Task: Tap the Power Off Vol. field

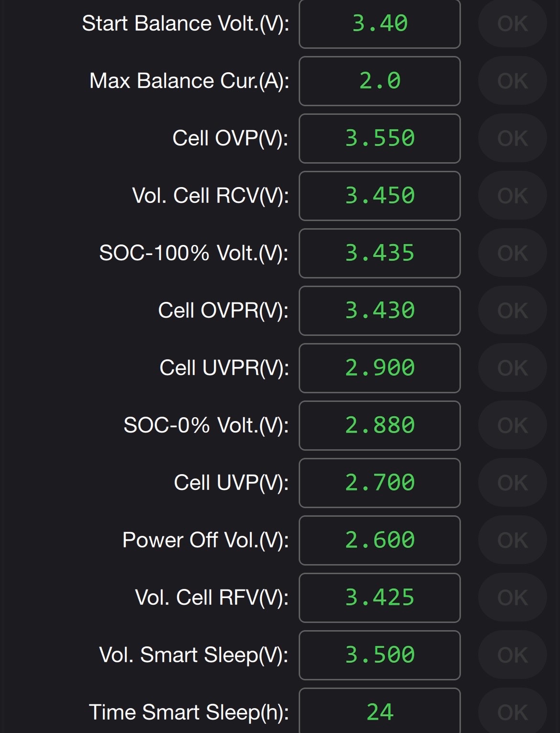Action: coord(380,540)
